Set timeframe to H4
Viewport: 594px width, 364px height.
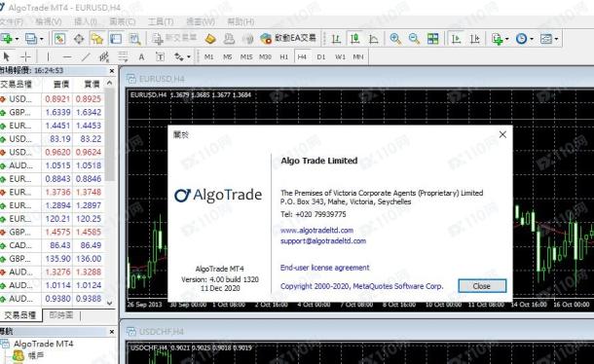coord(302,56)
